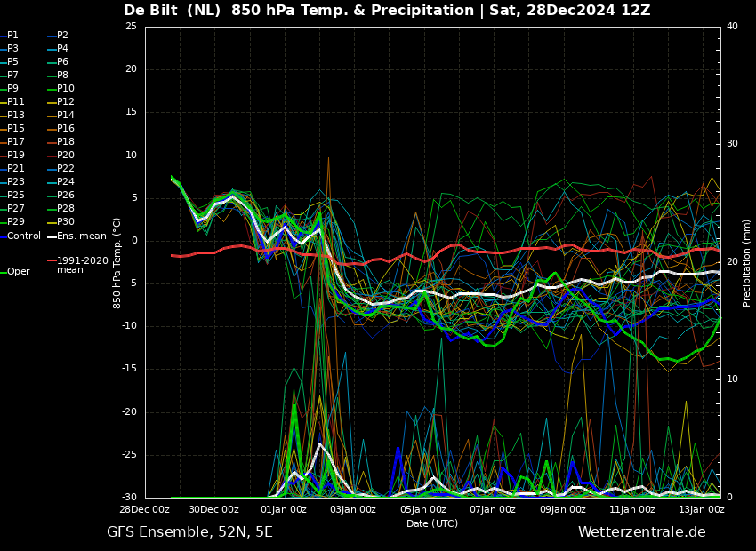Click the 01Jan 00z date tick
The width and height of the screenshot is (756, 551).
point(284,510)
